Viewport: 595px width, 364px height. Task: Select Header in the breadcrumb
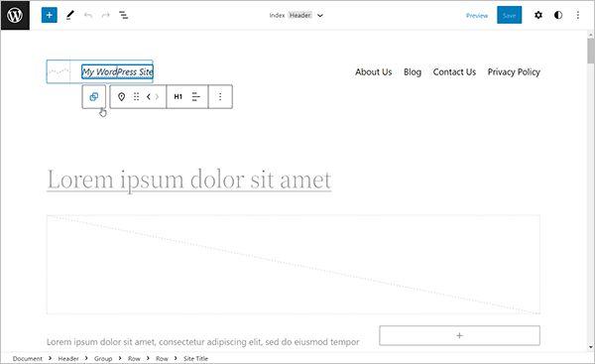tap(68, 359)
